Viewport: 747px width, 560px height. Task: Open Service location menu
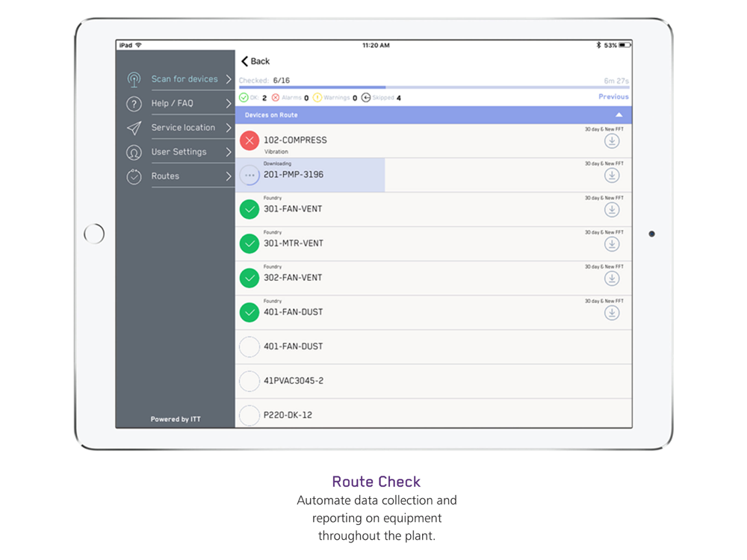tap(183, 128)
